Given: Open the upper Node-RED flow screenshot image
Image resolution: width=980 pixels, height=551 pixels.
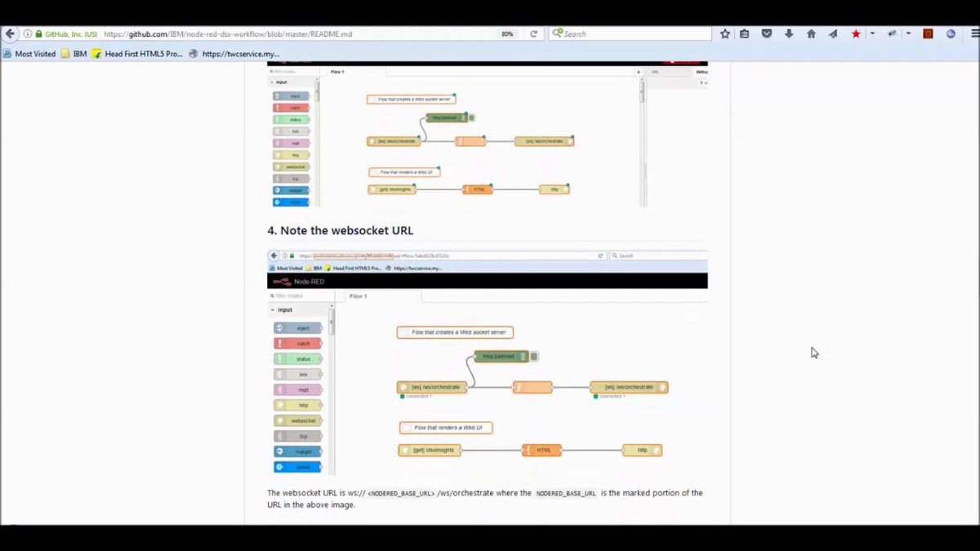Looking at the screenshot, I should (x=487, y=135).
